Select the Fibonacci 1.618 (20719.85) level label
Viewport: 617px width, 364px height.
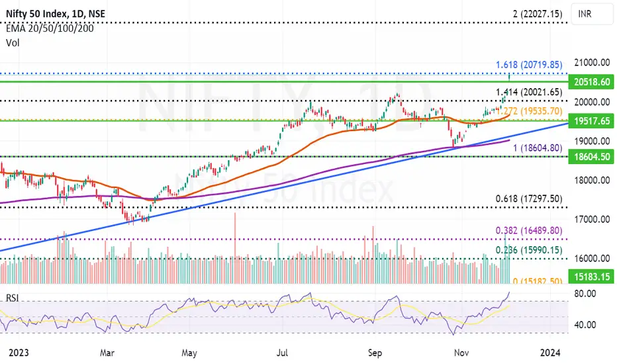(x=529, y=65)
